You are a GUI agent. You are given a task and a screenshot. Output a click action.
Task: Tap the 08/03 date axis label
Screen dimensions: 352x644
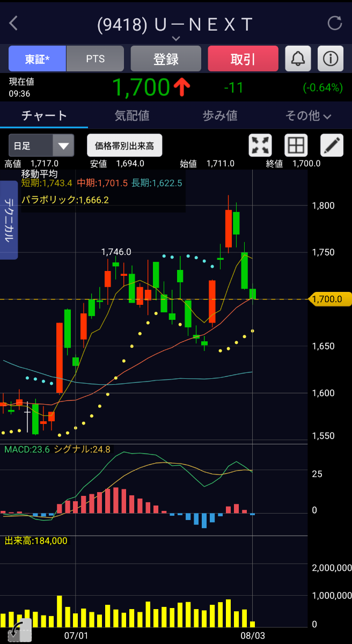pyautogui.click(x=252, y=635)
